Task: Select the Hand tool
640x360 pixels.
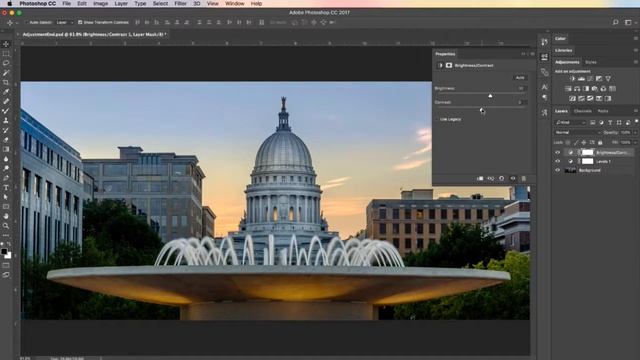Action: 6,216
